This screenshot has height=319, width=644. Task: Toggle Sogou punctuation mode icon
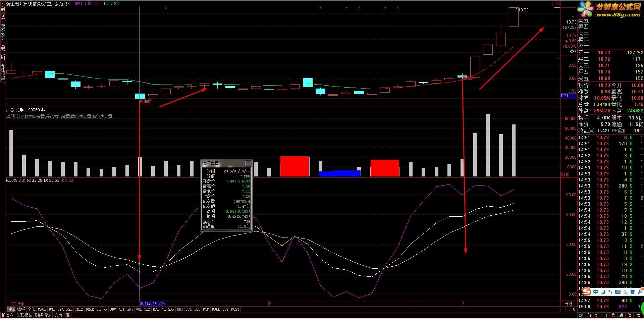pyautogui.click(x=610, y=291)
